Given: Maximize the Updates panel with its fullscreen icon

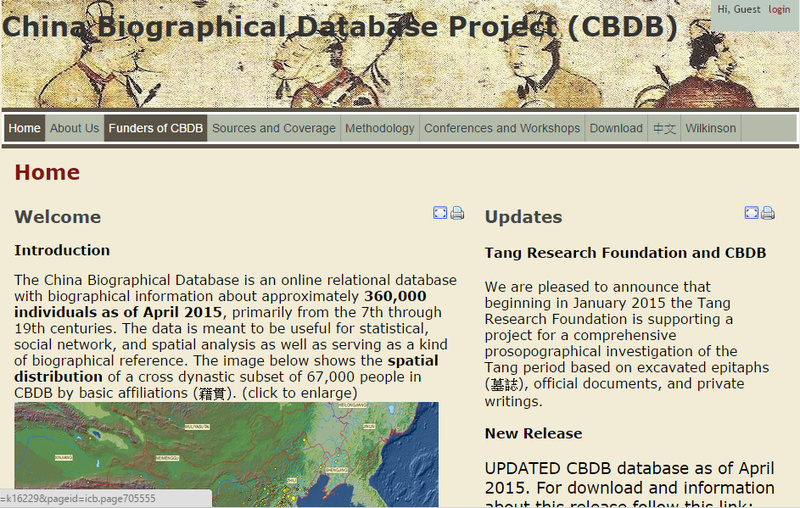Looking at the screenshot, I should pyautogui.click(x=752, y=213).
